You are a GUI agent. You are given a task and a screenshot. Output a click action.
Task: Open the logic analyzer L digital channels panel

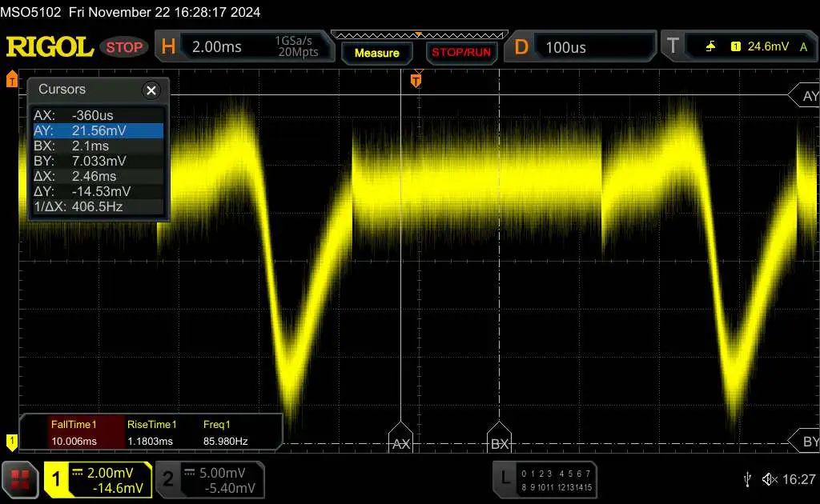click(x=545, y=479)
